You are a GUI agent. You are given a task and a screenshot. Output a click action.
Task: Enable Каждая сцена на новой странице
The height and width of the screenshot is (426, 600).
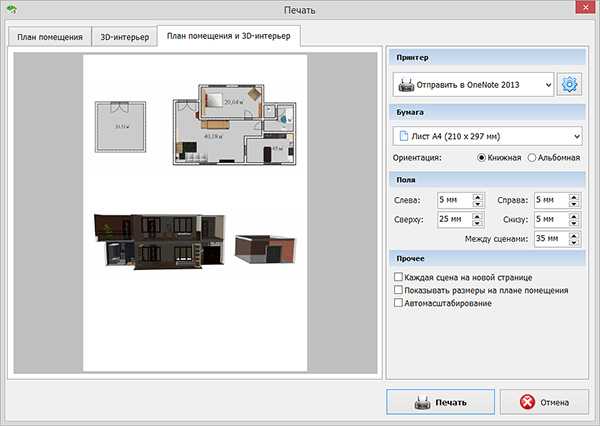[400, 277]
